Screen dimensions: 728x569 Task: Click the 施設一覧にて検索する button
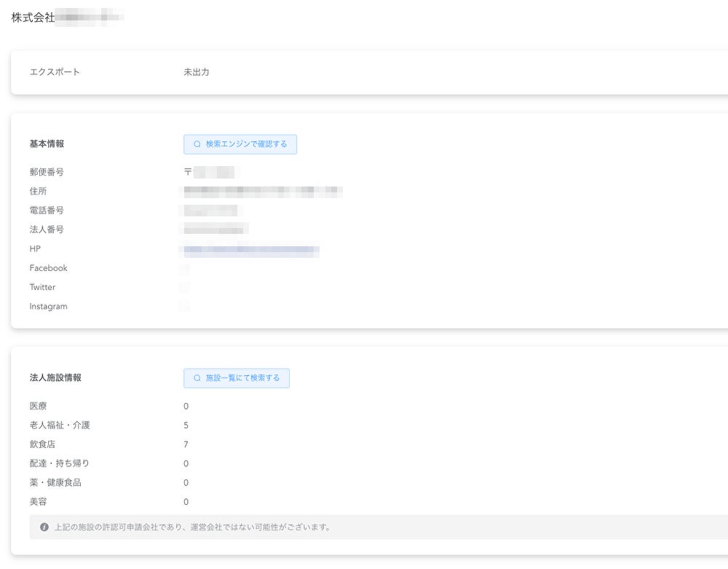pyautogui.click(x=237, y=378)
